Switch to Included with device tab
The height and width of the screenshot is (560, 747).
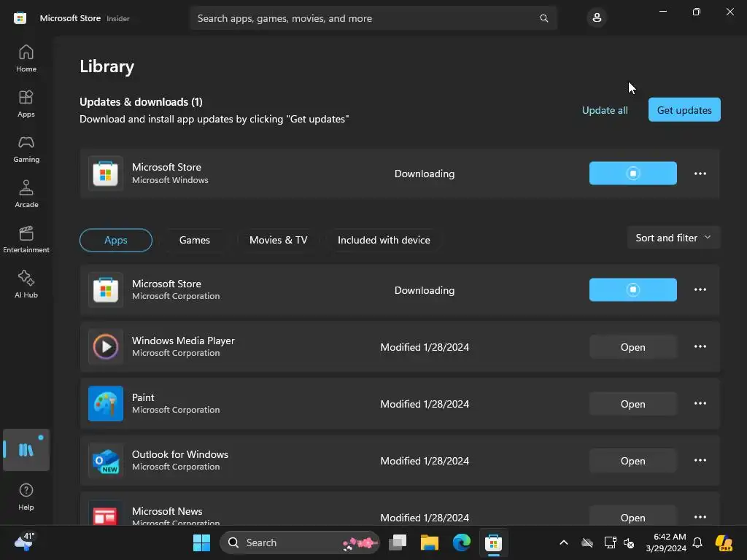point(384,240)
